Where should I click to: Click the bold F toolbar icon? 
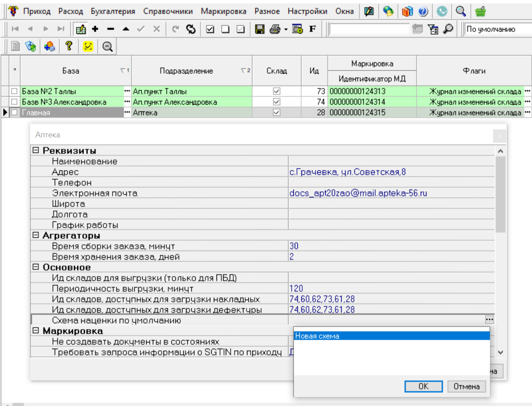[x=312, y=29]
